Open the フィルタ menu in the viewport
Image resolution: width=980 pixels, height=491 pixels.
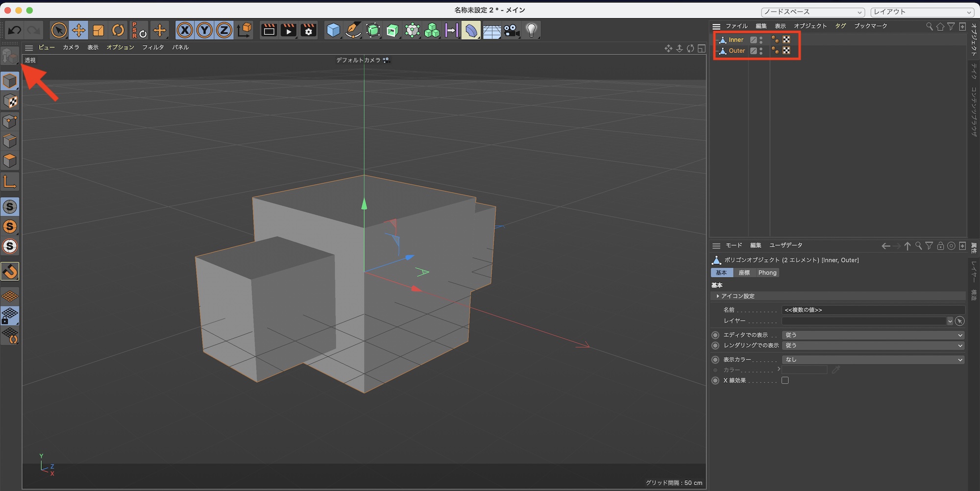[x=153, y=48]
